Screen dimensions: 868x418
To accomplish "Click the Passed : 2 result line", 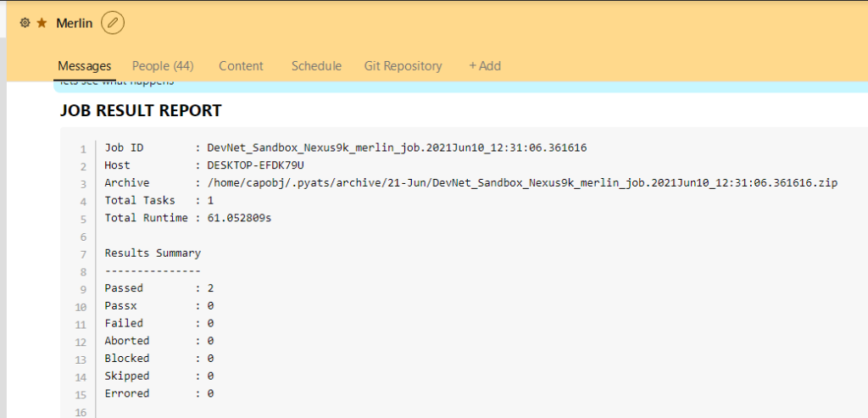I will pyautogui.click(x=159, y=288).
